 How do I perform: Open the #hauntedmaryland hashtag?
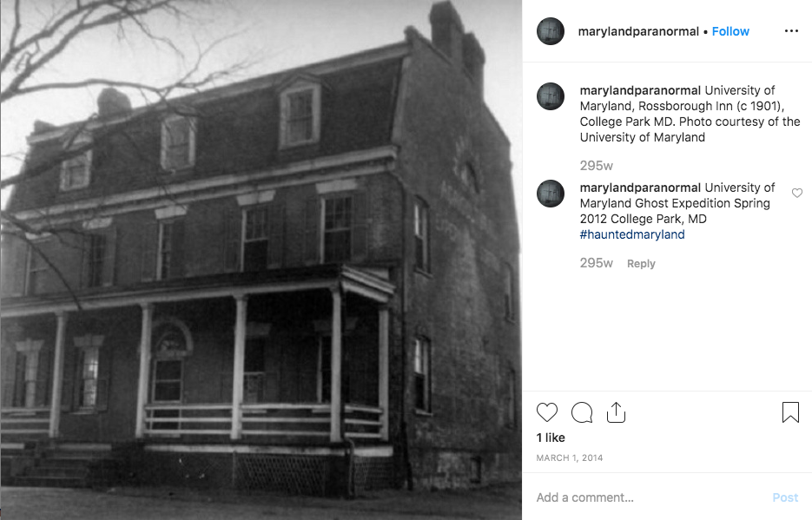tap(631, 234)
